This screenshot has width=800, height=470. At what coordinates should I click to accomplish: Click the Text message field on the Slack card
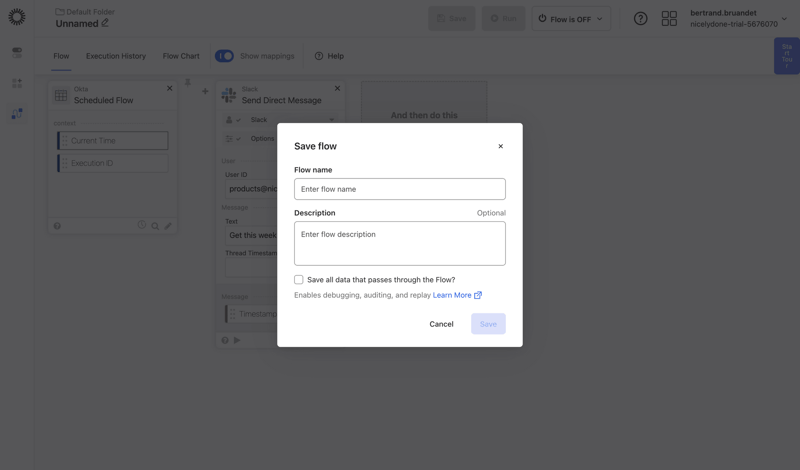(x=251, y=235)
